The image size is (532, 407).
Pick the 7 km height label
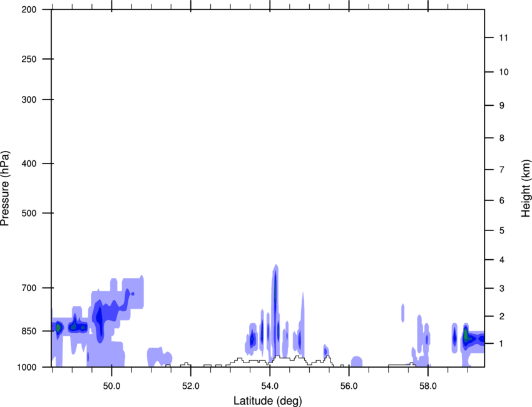click(502, 170)
